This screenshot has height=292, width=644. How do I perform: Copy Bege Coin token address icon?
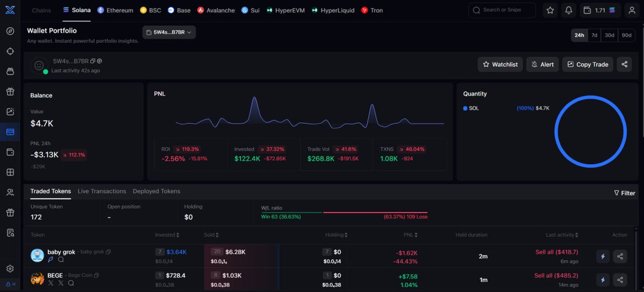[97, 275]
